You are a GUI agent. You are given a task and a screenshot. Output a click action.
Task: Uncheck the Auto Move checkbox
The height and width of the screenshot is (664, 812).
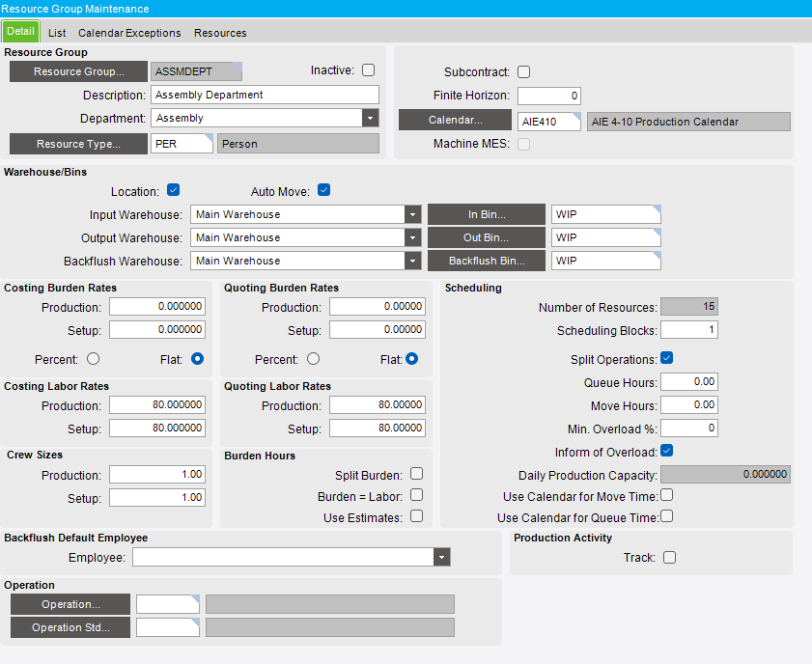324,190
